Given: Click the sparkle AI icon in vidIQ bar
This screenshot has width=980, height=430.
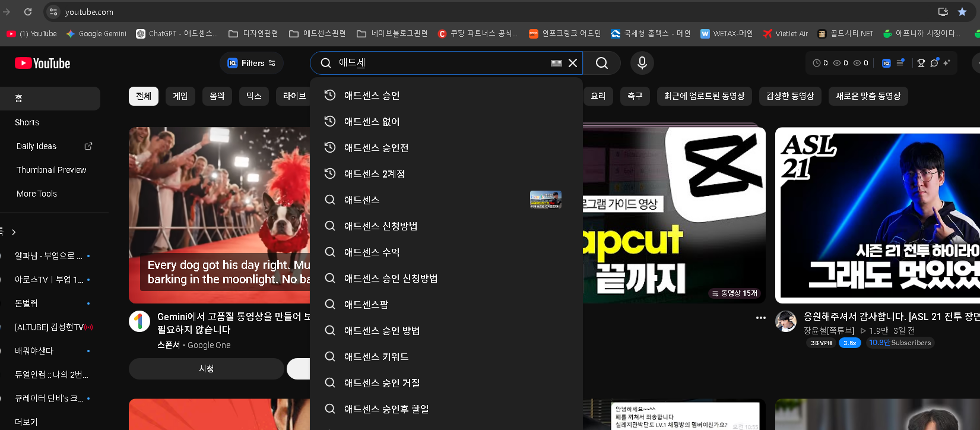Looking at the screenshot, I should click(x=947, y=62).
